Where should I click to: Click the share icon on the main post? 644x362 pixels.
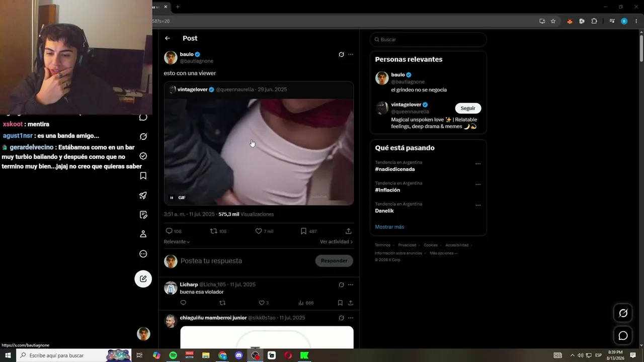coord(348,231)
